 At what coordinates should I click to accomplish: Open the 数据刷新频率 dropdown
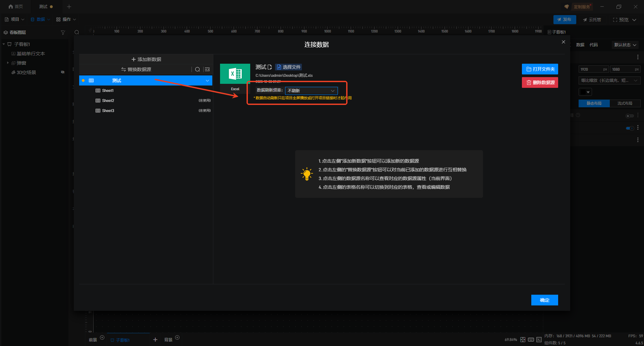[311, 91]
